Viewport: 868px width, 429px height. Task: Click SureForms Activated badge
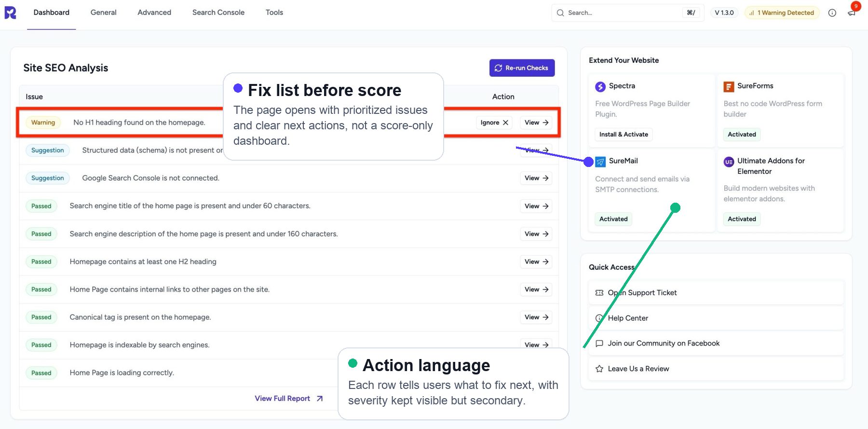pyautogui.click(x=742, y=135)
